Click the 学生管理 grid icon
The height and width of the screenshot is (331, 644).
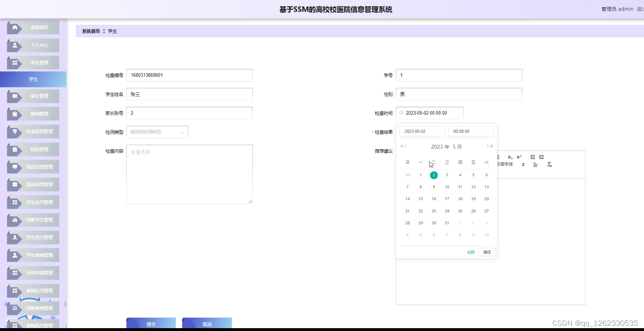click(15, 63)
